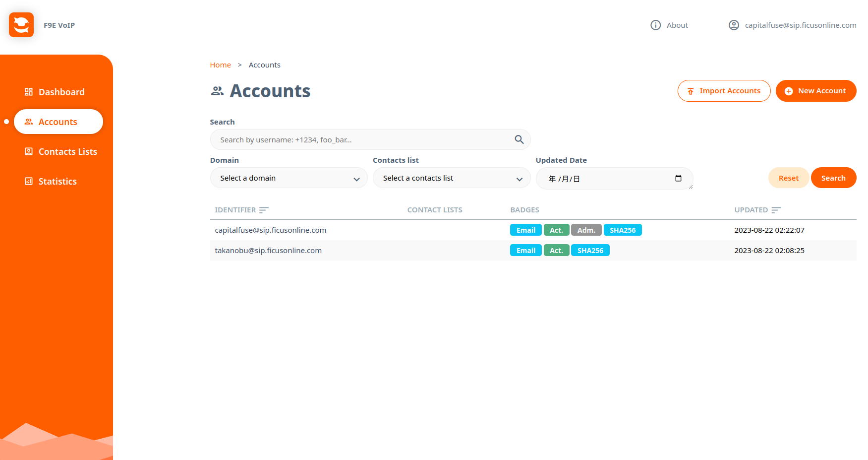The image size is (868, 460).
Task: Click the user profile avatar icon
Action: click(x=734, y=25)
